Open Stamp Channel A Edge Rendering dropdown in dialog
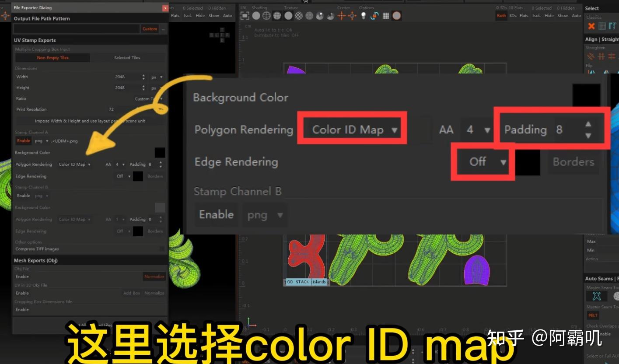This screenshot has height=364, width=619. click(x=124, y=176)
